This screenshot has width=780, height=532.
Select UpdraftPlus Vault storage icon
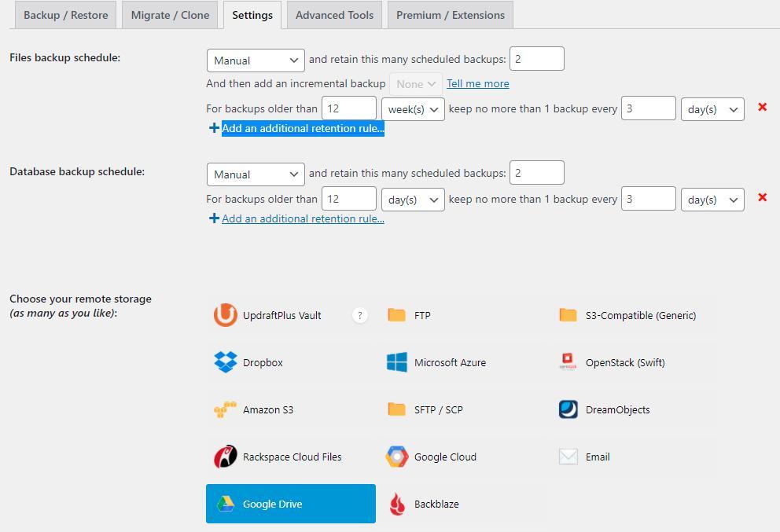coord(226,315)
